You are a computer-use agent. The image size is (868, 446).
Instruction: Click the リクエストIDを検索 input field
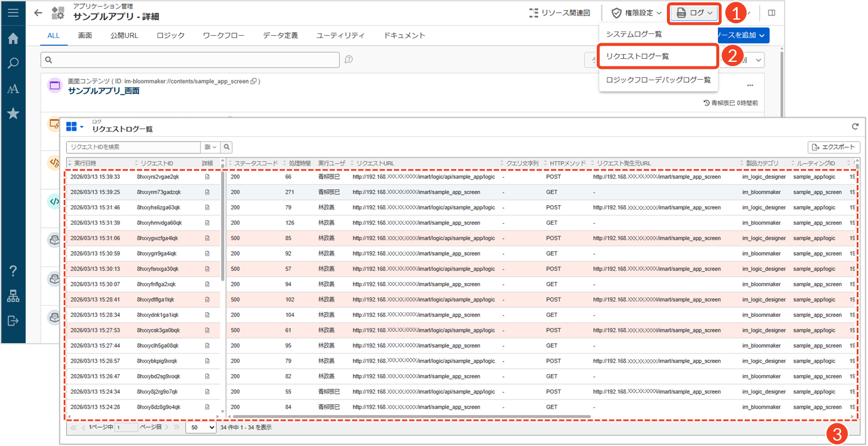tap(133, 147)
